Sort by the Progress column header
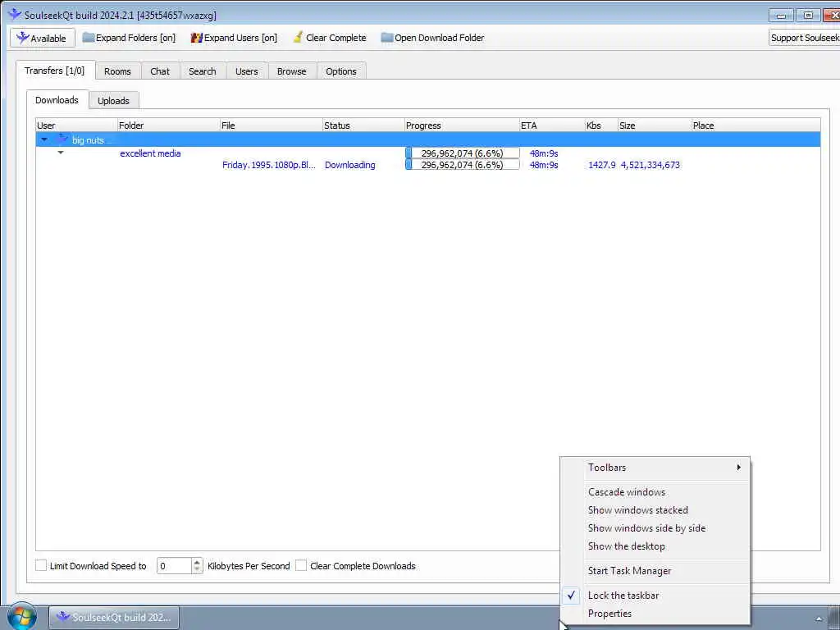 (x=463, y=126)
